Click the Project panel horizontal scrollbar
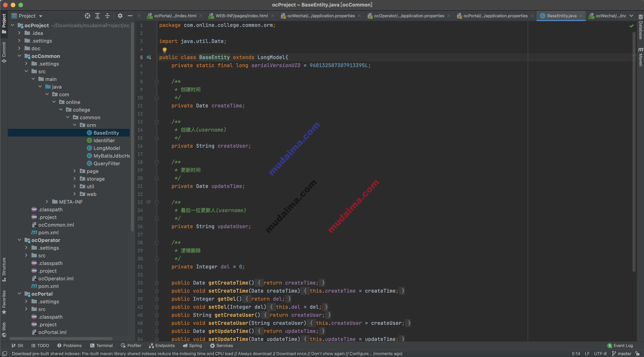The height and width of the screenshot is (357, 644). [61, 339]
